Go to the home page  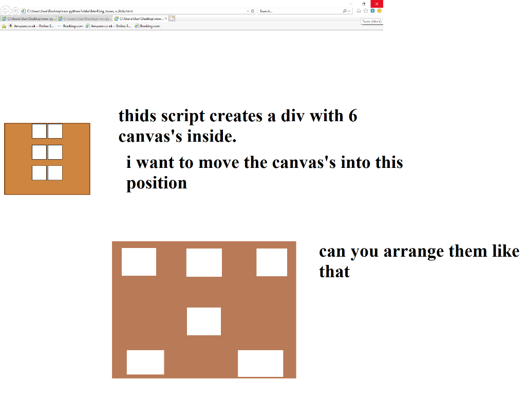coord(359,10)
